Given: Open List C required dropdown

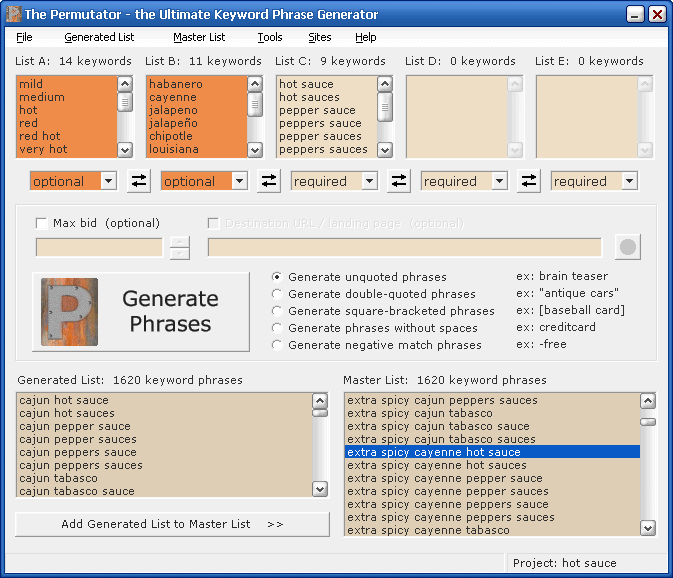Looking at the screenshot, I should click(369, 181).
